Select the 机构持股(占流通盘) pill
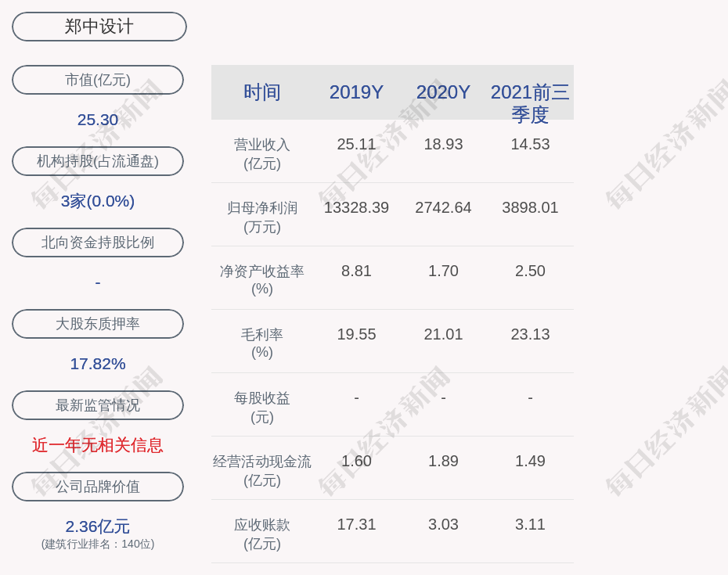 pyautogui.click(x=98, y=161)
